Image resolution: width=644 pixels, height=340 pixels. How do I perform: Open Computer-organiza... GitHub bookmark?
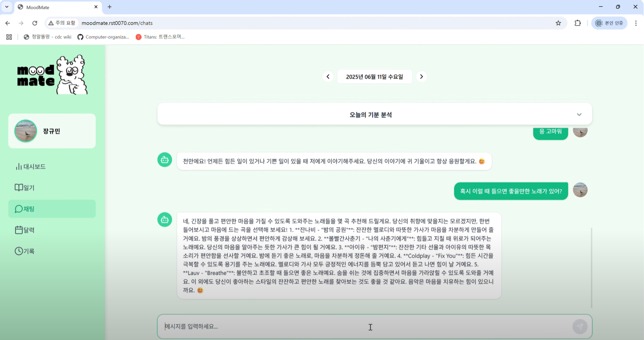tap(103, 37)
